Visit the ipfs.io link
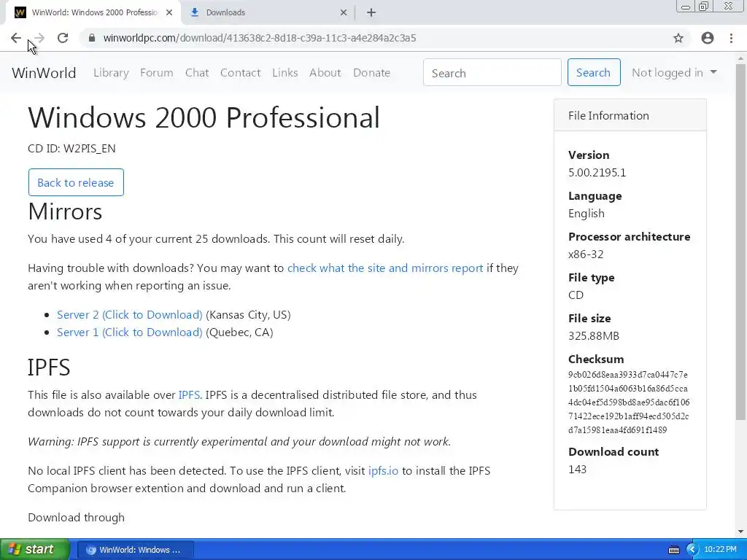Screen dimensions: 747x560 tap(383, 471)
